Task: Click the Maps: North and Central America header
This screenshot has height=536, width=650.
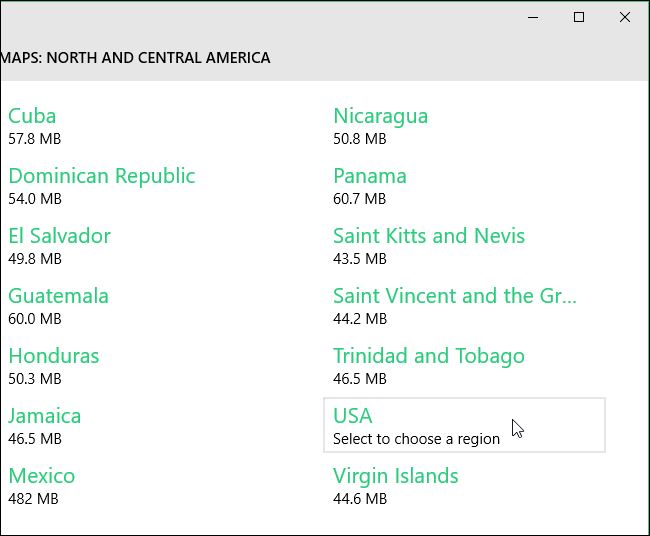Action: (x=136, y=58)
